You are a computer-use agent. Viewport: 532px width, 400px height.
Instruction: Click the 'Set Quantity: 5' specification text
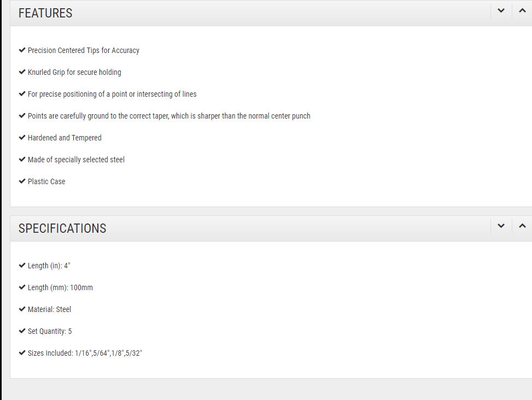[x=50, y=331]
